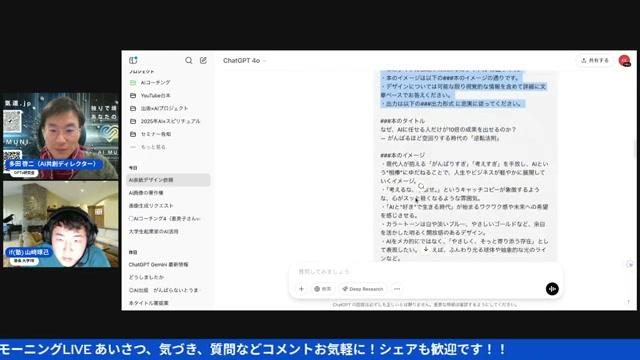The image size is (640, 360).
Task: Open the 出版×AIプロジェクト folder
Action: point(168,109)
